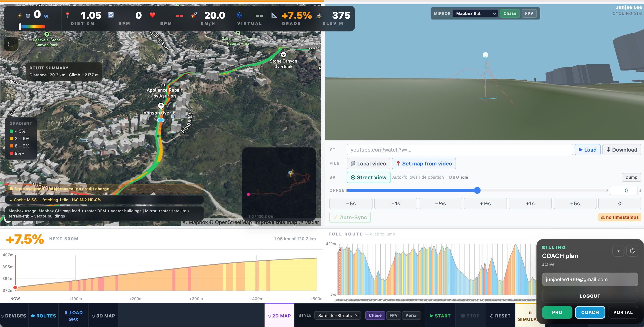Click the fullscreen expand icon on map
The image size is (644, 327).
pos(11,44)
